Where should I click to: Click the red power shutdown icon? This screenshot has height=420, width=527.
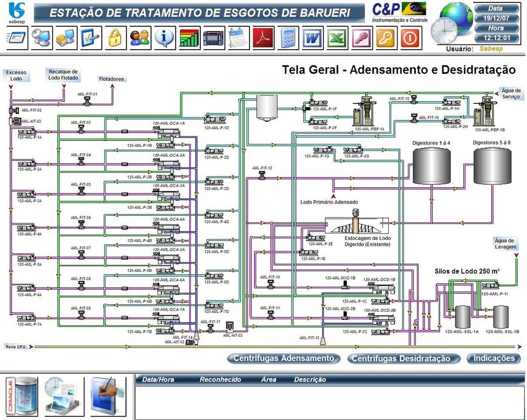click(x=410, y=38)
